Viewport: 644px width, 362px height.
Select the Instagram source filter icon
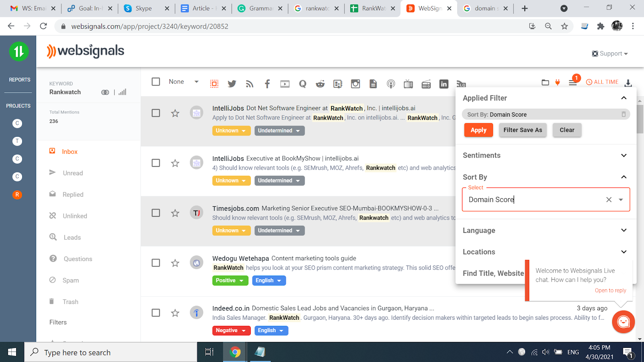(355, 84)
